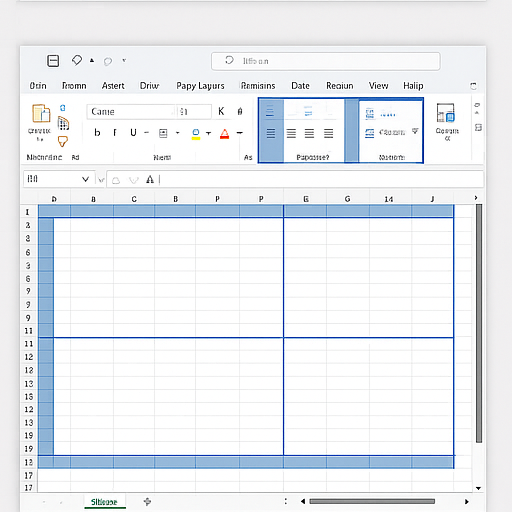Click in the title bar search box
This screenshot has height=512, width=512.
coord(326,61)
